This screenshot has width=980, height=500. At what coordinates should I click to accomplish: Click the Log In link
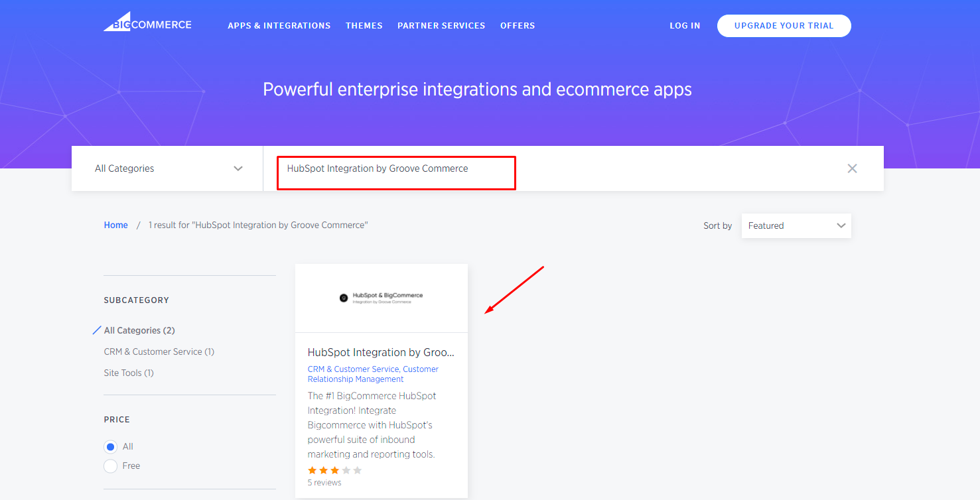(x=685, y=26)
